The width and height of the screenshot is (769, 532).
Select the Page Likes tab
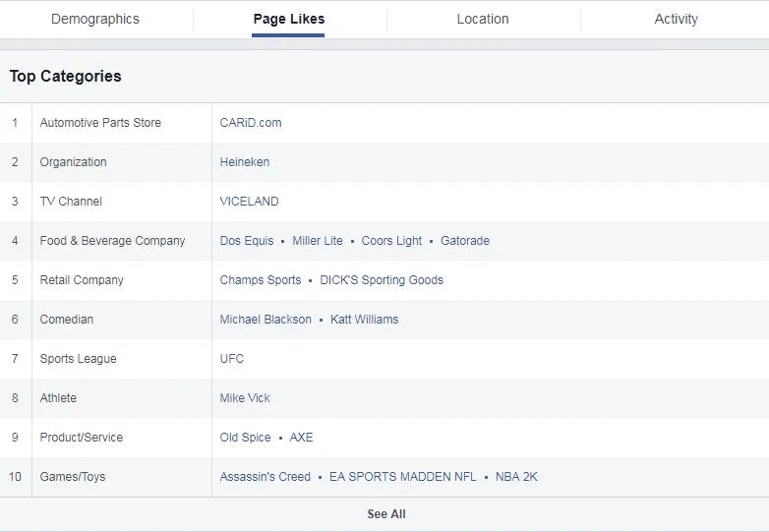[288, 19]
